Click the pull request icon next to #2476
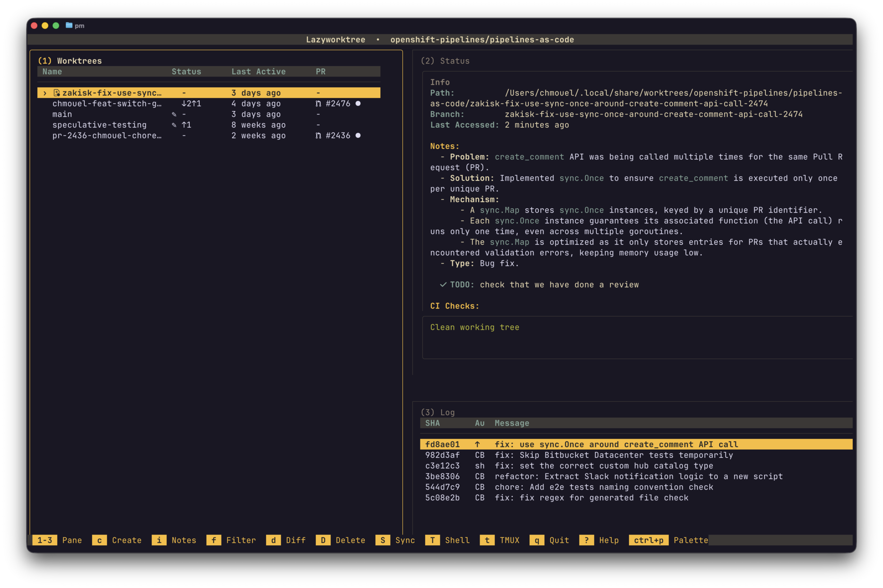The image size is (883, 588). pyautogui.click(x=317, y=104)
